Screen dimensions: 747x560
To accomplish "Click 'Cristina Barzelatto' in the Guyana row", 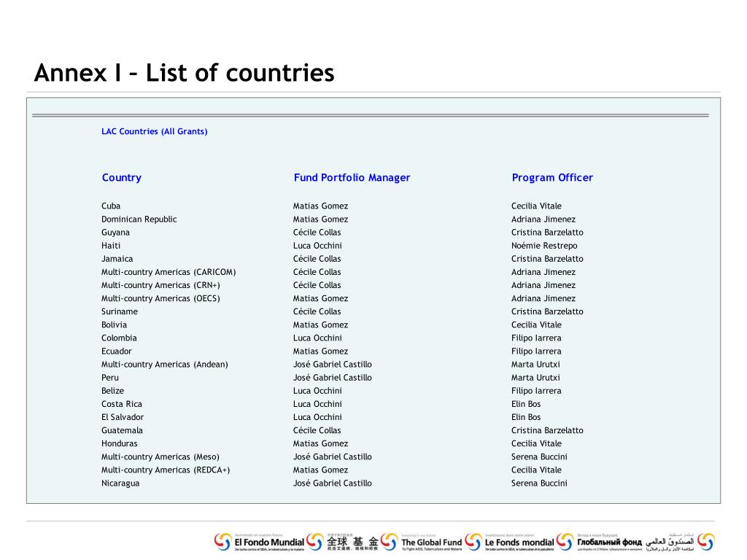I will click(x=547, y=233).
